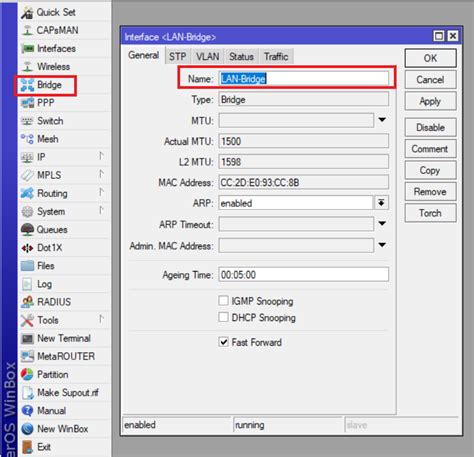474x457 pixels.
Task: Open the Wireless menu icon
Action: pos(27,67)
